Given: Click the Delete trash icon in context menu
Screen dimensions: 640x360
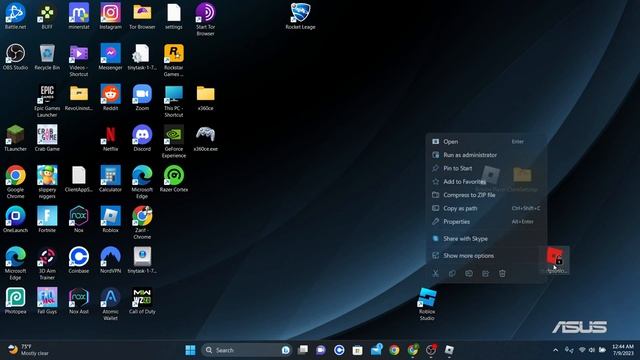Looking at the screenshot, I should [502, 273].
